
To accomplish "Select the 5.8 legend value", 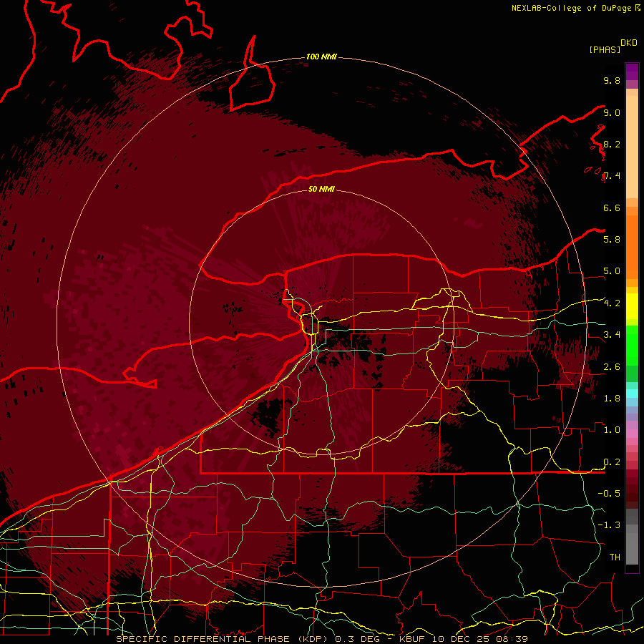I will tap(612, 239).
